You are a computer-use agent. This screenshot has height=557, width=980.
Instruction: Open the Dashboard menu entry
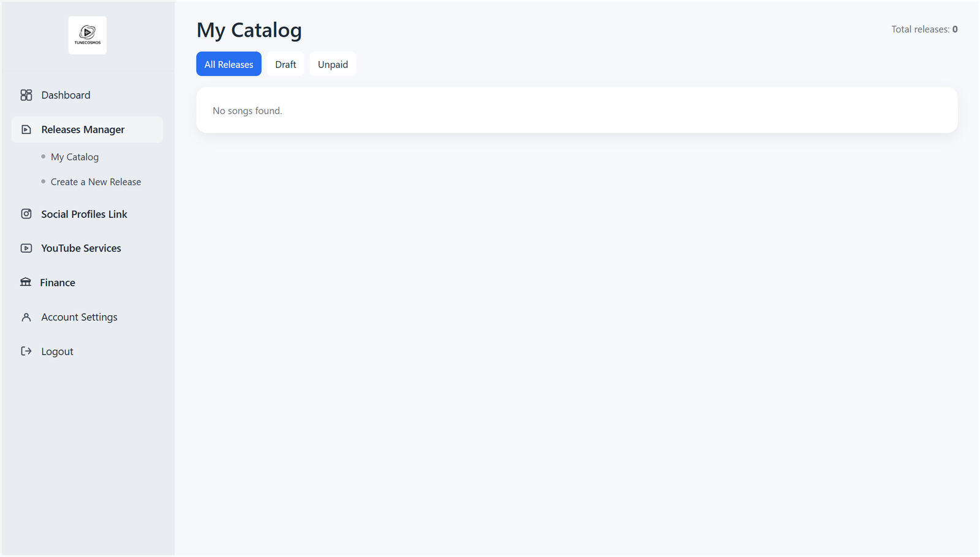tap(66, 95)
